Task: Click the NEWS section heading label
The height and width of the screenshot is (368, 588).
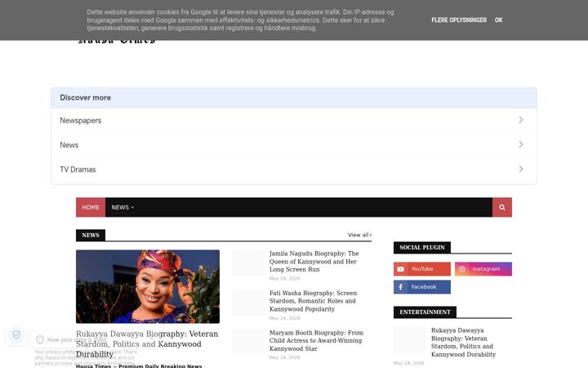Action: [x=91, y=235]
